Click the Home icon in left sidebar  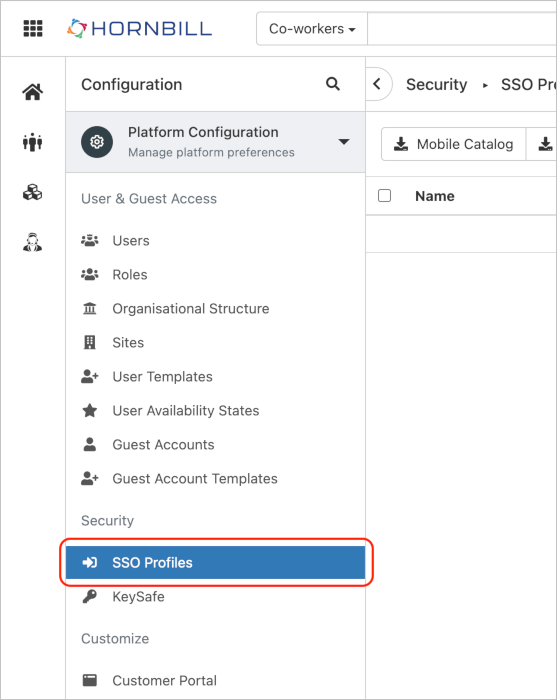[x=33, y=92]
